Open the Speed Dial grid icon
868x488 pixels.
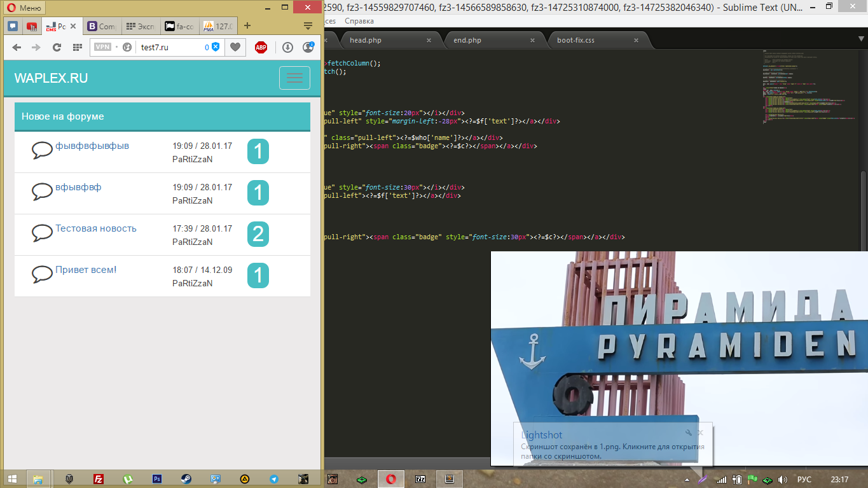click(x=77, y=47)
